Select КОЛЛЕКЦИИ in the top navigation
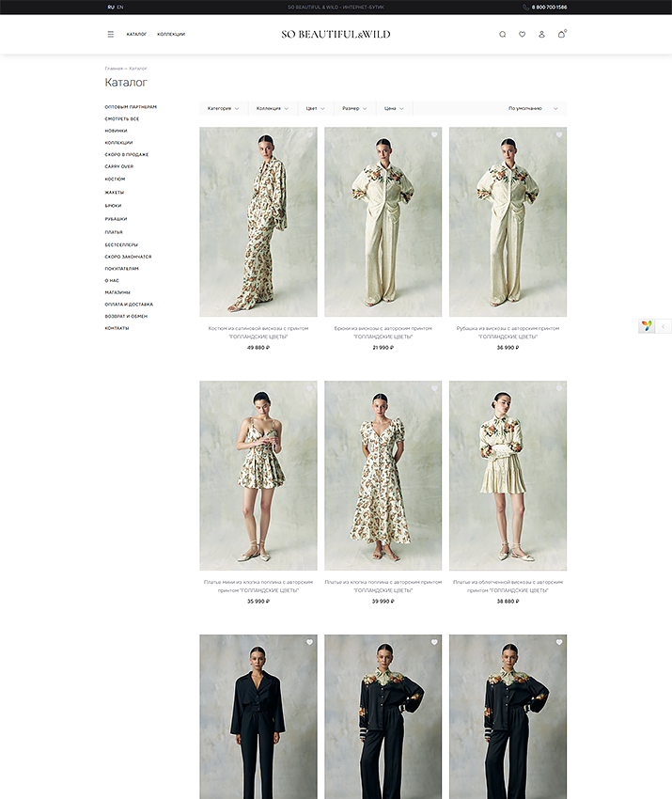This screenshot has width=672, height=799. coord(171,34)
